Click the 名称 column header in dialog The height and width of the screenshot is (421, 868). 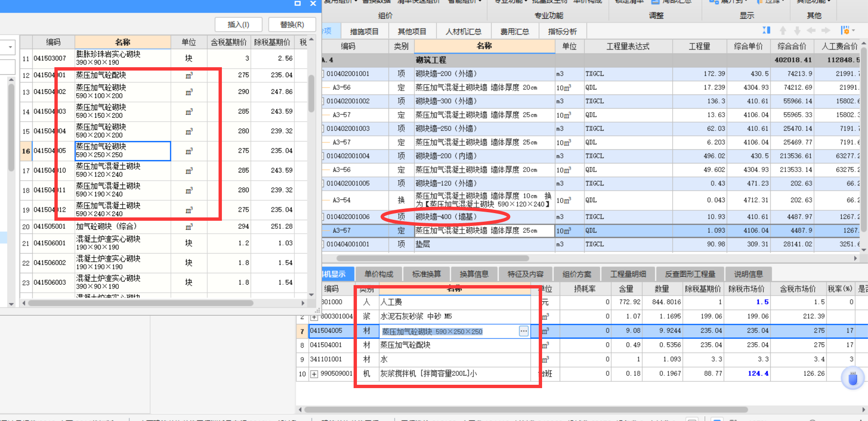tap(123, 42)
